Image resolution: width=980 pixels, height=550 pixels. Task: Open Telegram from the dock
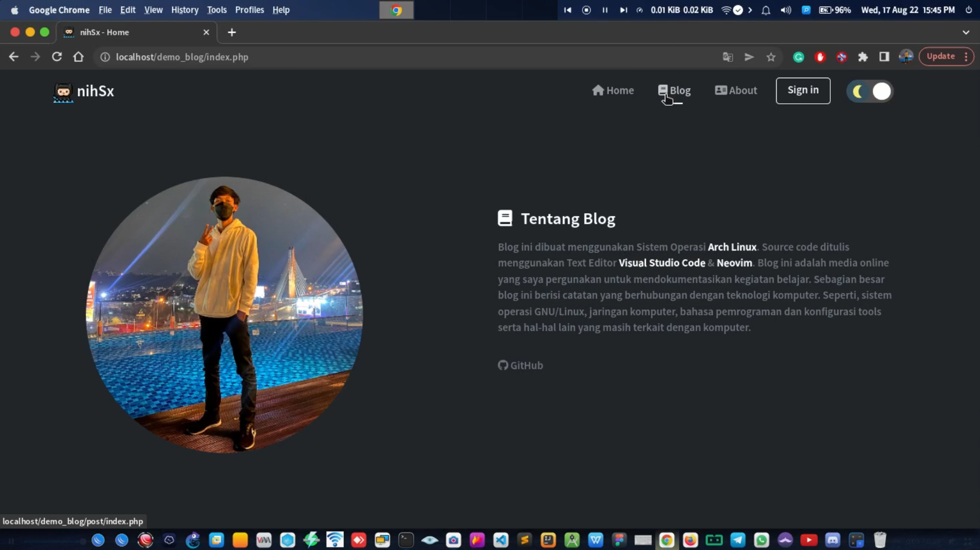coord(737,540)
